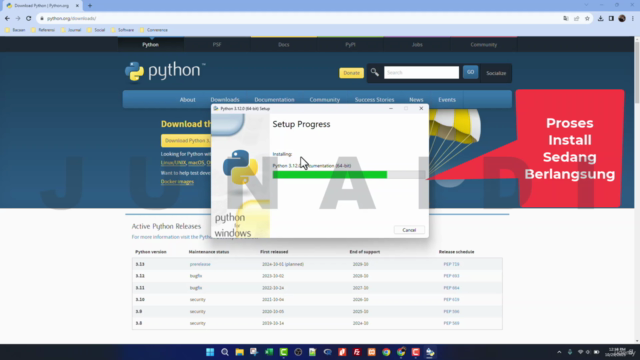The image size is (640, 360).
Task: Open the Documentation navigation menu
Action: 274,100
